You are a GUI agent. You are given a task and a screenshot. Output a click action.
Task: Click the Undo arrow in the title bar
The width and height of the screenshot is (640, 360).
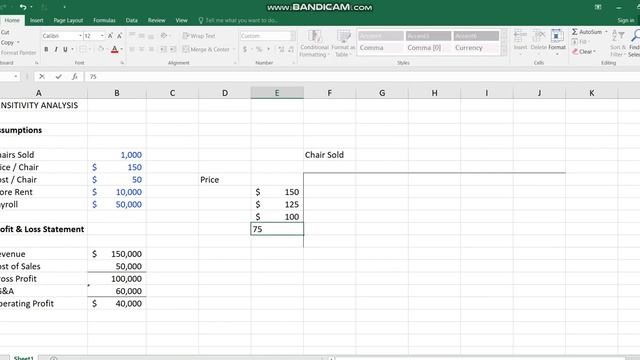(x=23, y=7)
